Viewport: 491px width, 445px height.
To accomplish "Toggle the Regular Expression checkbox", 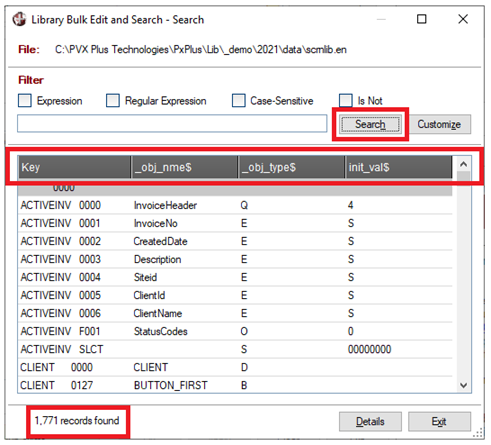I will [x=113, y=100].
